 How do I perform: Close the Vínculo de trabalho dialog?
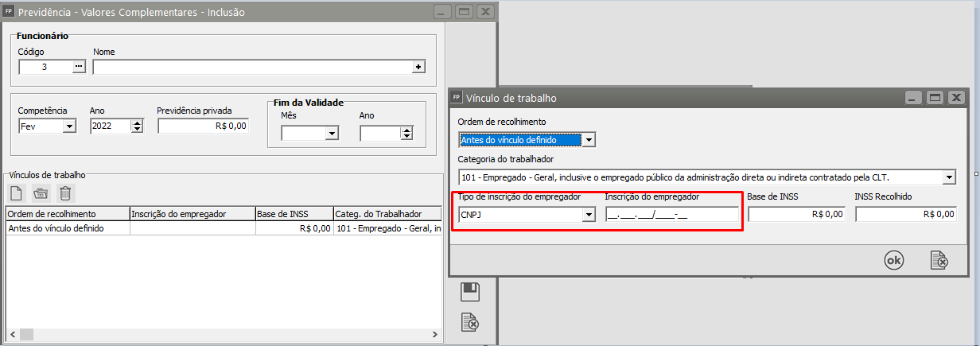click(956, 98)
